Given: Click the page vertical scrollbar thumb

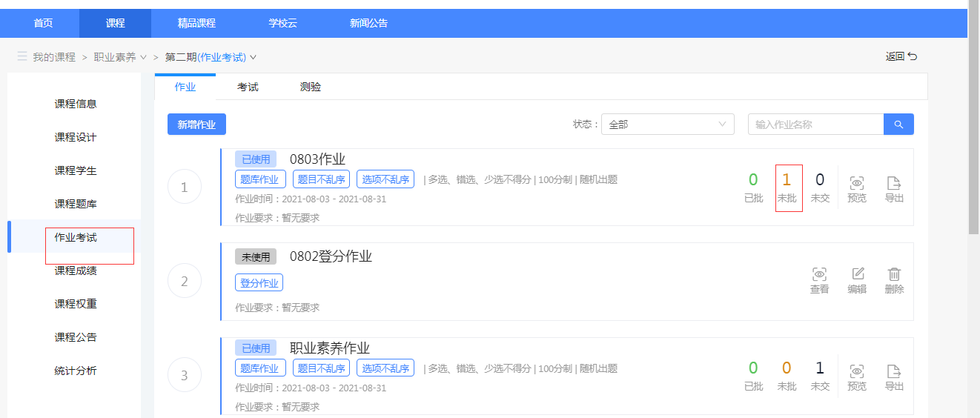Looking at the screenshot, I should click(974, 117).
